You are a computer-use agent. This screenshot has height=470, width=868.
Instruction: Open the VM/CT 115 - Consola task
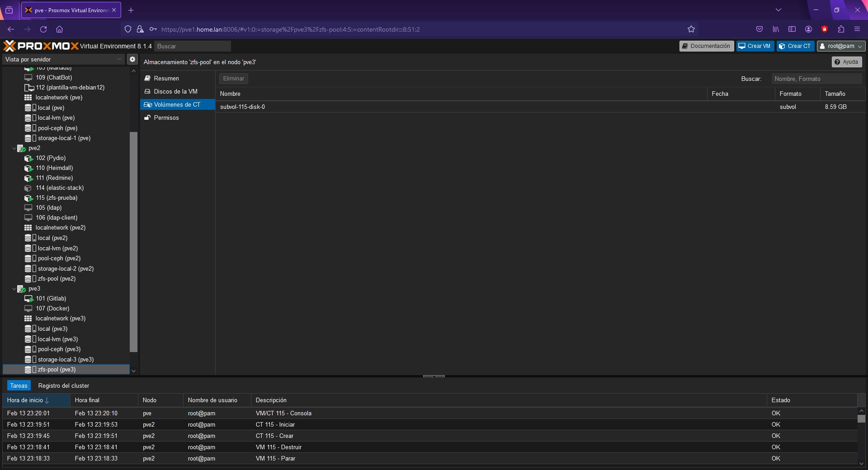430,414
